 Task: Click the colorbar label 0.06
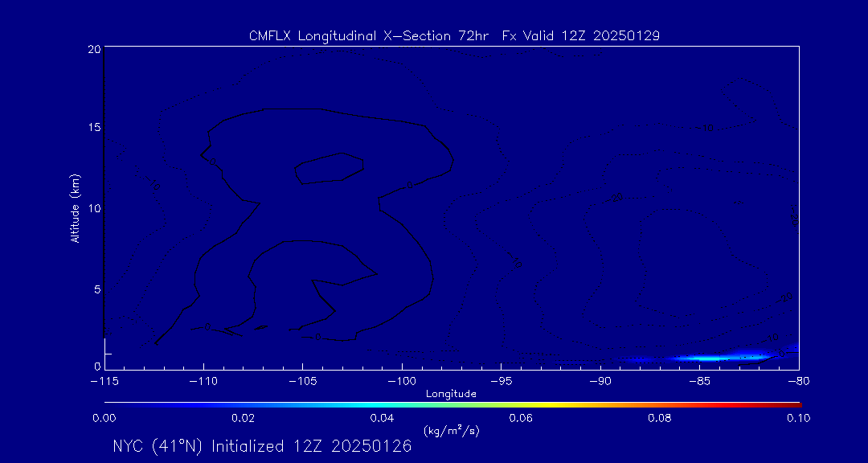coord(522,419)
